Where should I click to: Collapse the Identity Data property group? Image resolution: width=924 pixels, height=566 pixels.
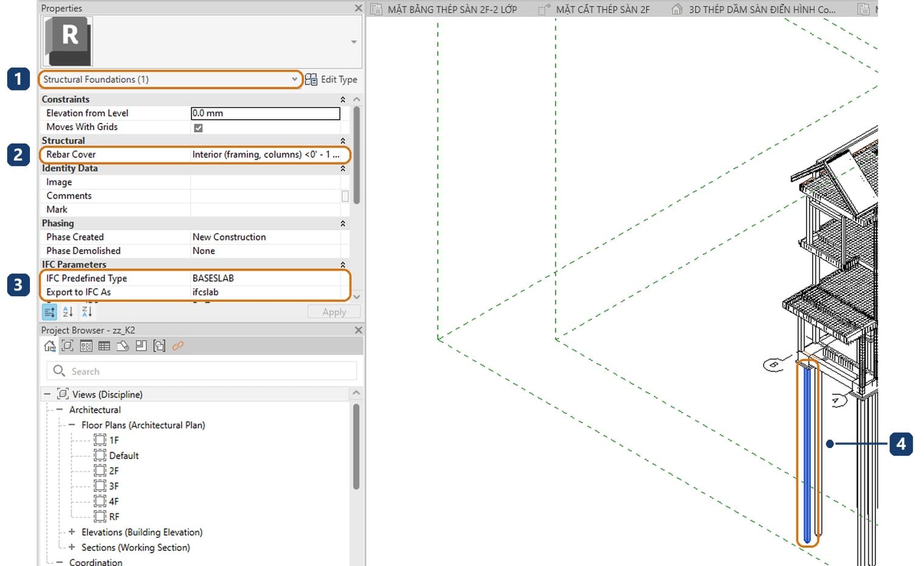click(x=343, y=168)
